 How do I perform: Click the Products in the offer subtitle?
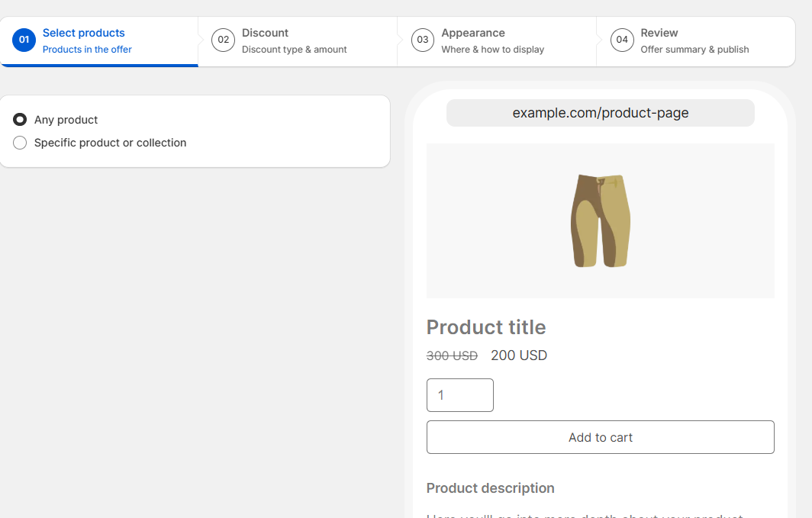pyautogui.click(x=87, y=50)
